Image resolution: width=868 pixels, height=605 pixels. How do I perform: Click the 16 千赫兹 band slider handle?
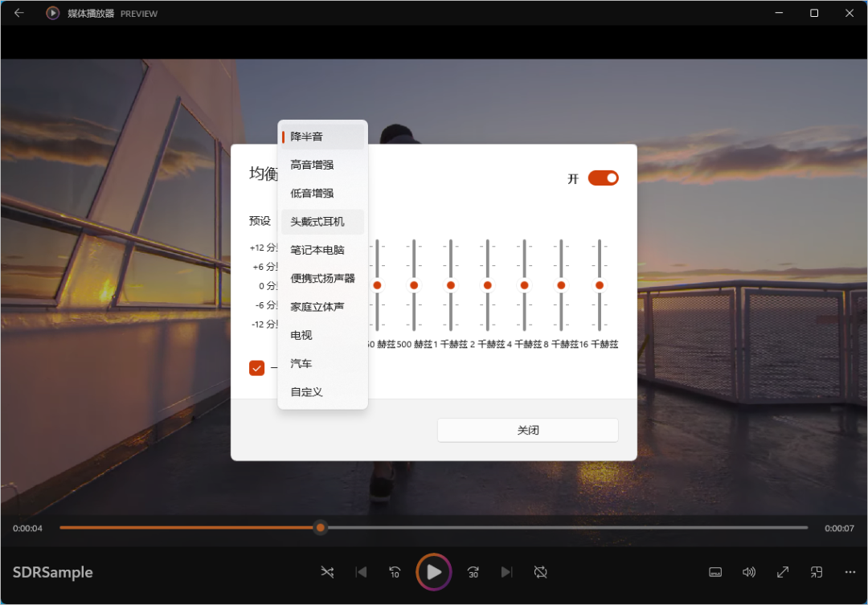[x=600, y=285]
